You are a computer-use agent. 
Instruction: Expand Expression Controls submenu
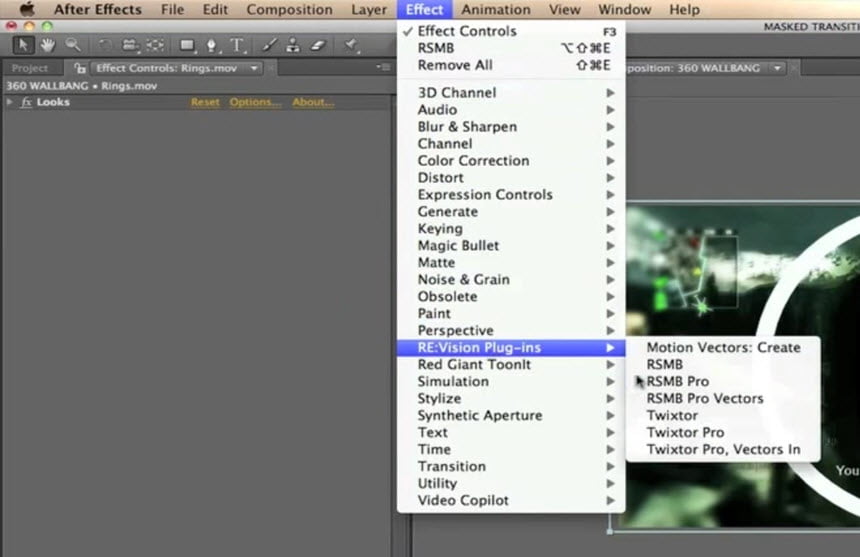[x=511, y=195]
